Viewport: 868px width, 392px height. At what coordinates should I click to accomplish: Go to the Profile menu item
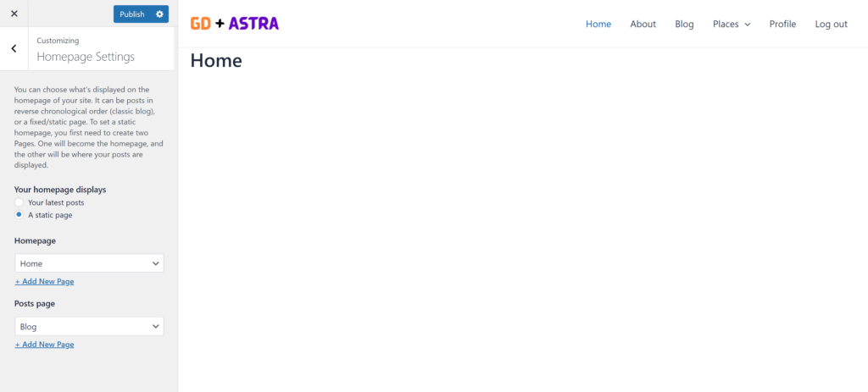782,24
